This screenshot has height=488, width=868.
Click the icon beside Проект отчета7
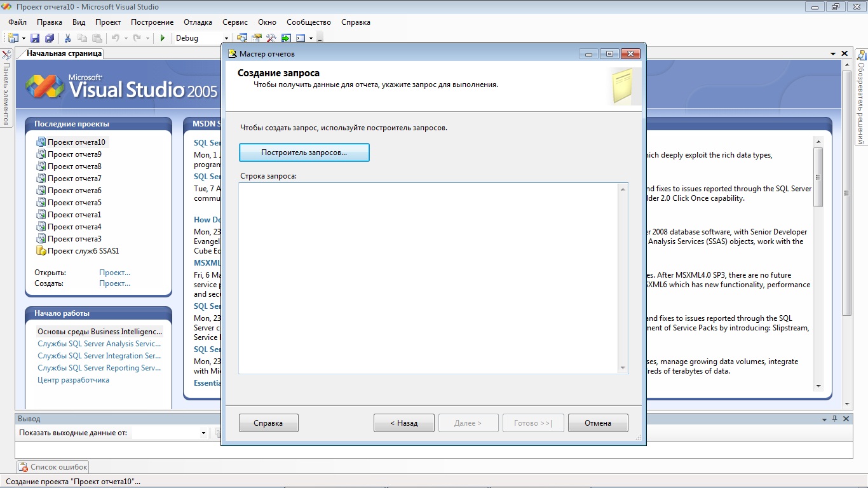pyautogui.click(x=41, y=179)
